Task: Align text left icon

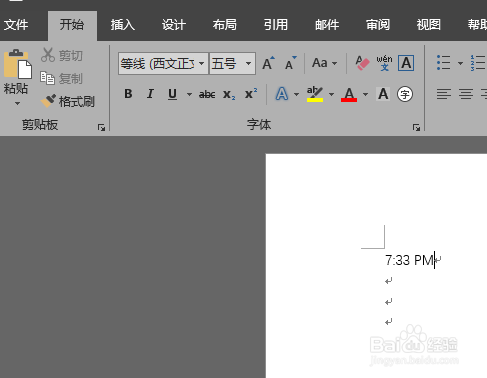Action: [444, 94]
